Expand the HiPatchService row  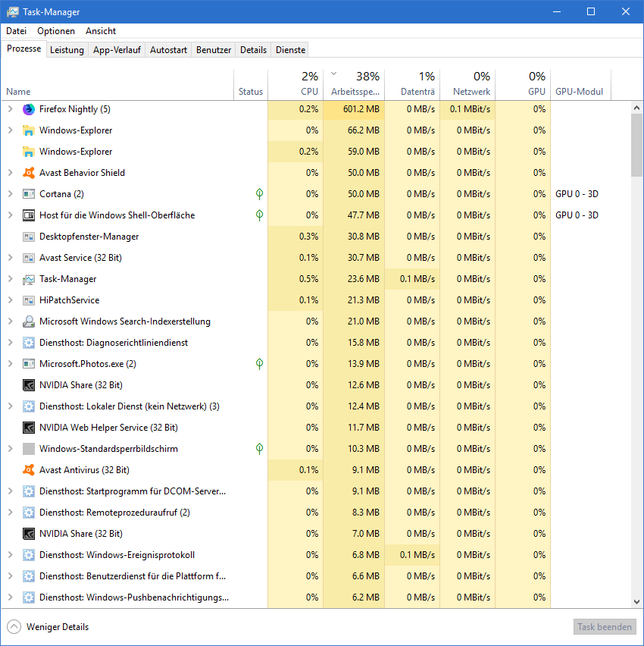pyautogui.click(x=11, y=300)
